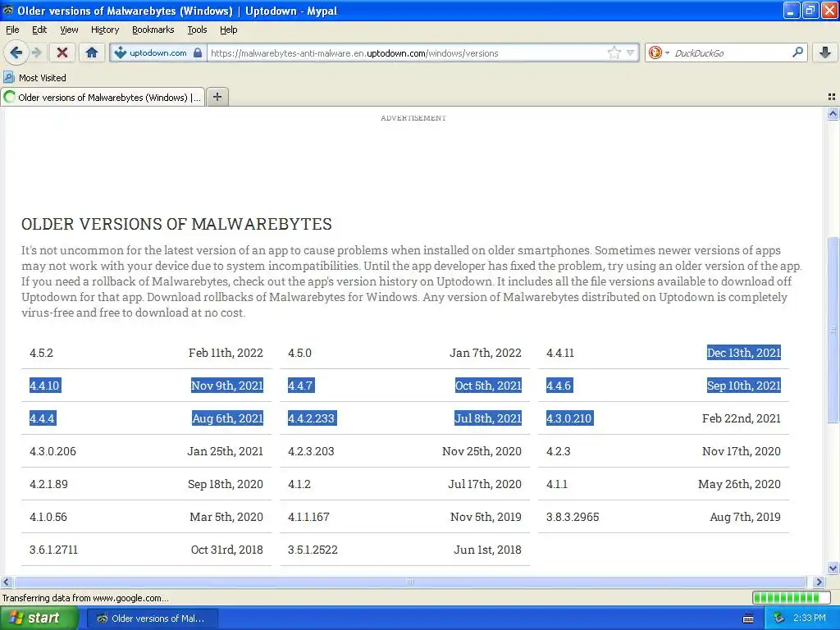Open the URL history dropdown arrow
840x630 pixels.
click(631, 52)
